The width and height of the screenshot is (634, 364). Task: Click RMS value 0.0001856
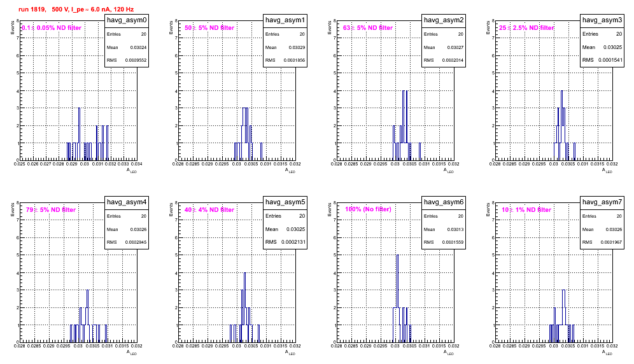click(294, 60)
